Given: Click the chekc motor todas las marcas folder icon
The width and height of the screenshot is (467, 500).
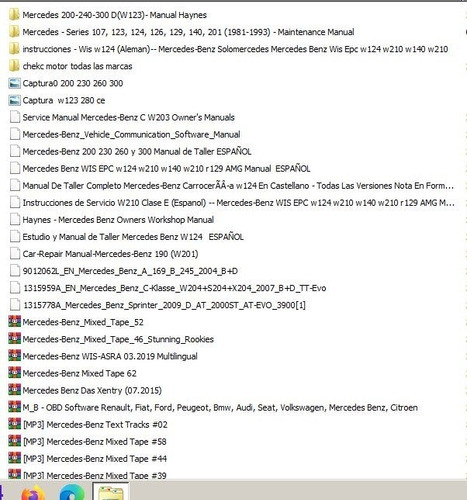Looking at the screenshot, I should (x=14, y=66).
